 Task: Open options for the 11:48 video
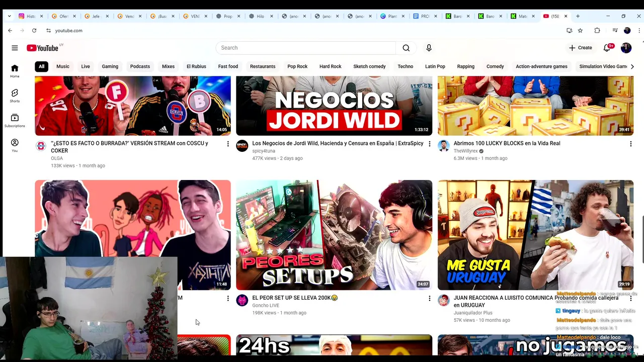pos(228,299)
